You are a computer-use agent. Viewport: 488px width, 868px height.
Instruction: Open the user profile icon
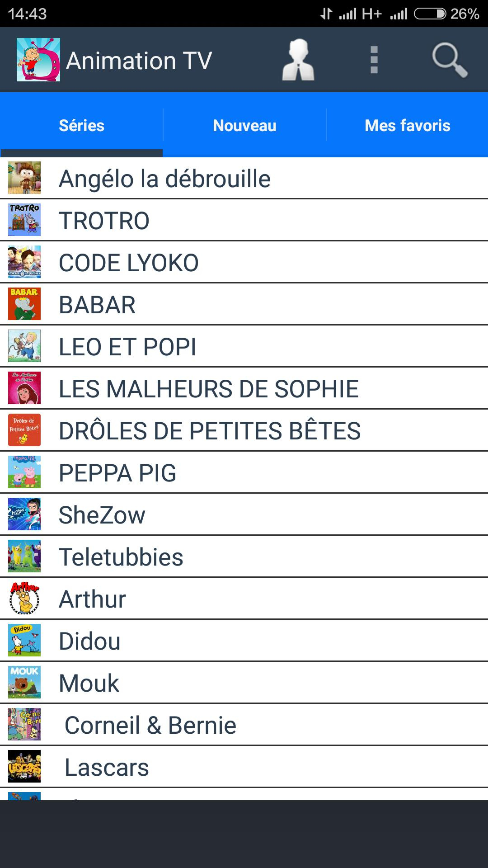pyautogui.click(x=298, y=60)
